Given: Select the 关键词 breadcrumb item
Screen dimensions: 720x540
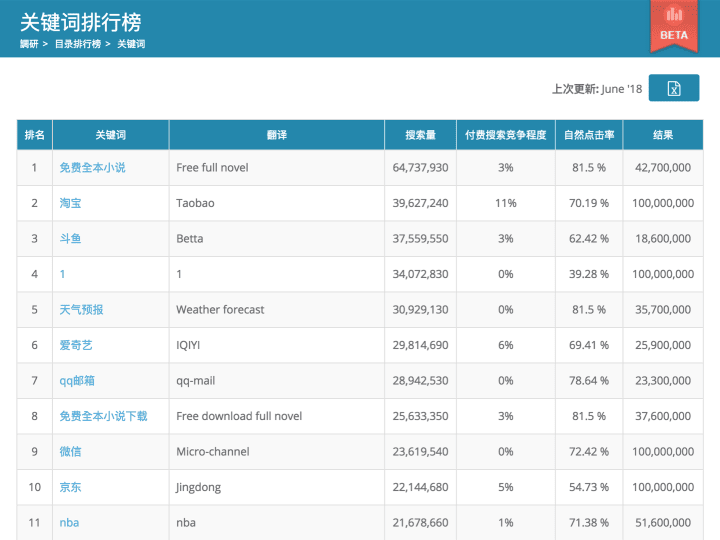Looking at the screenshot, I should pos(131,44).
